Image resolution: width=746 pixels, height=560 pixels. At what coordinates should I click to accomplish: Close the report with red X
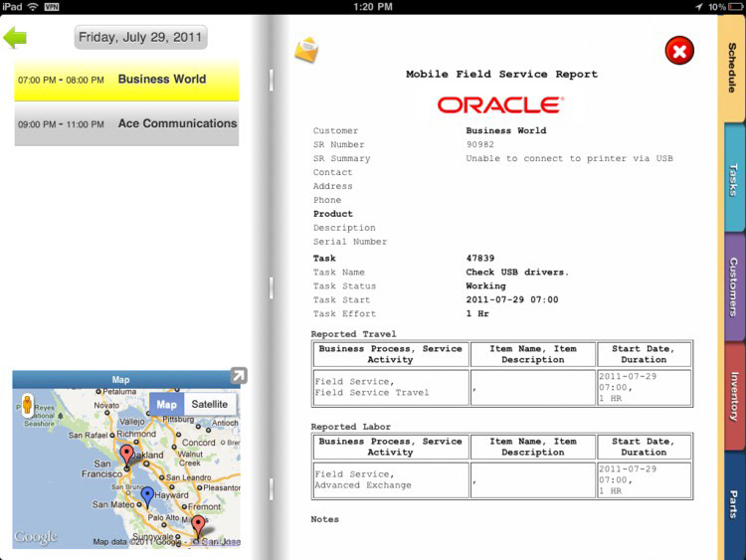(679, 51)
